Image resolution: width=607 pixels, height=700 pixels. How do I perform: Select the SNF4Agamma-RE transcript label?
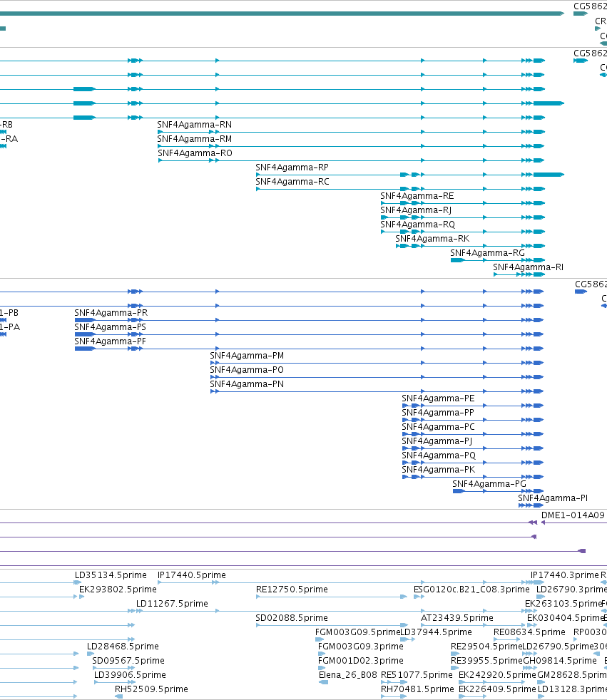tap(417, 196)
